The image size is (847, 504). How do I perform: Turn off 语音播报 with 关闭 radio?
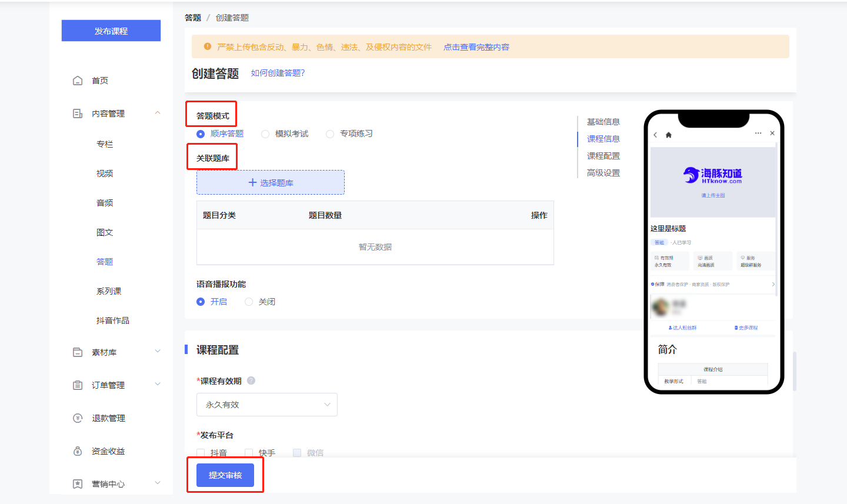pyautogui.click(x=249, y=302)
